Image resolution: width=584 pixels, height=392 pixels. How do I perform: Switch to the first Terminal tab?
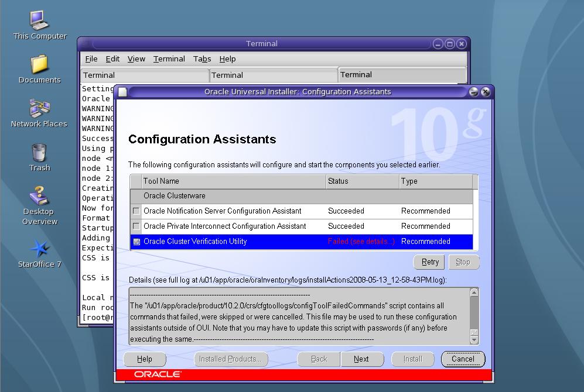tap(145, 75)
